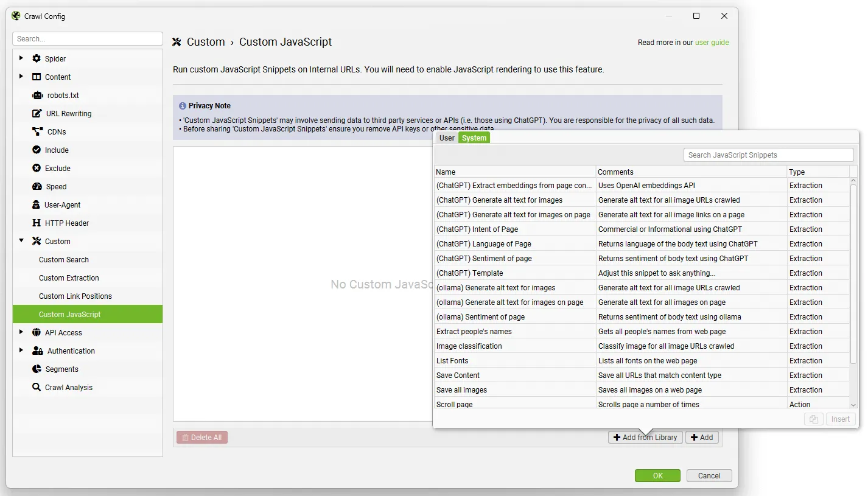This screenshot has width=868, height=496.
Task: Click the Search JavaScript Snippets field
Action: pos(768,155)
